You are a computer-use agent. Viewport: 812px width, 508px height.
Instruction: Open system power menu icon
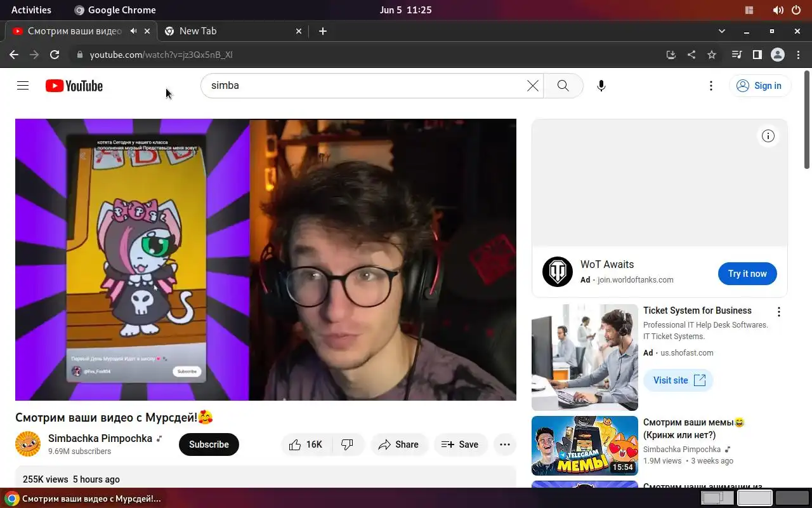[796, 10]
